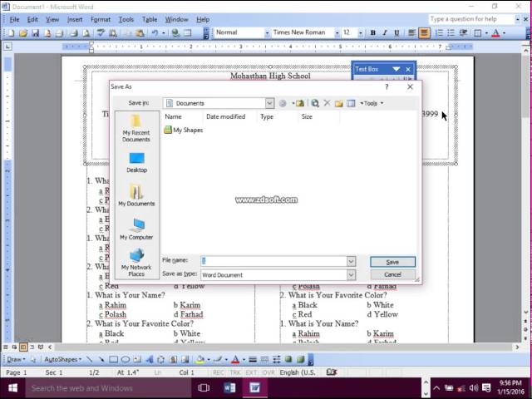This screenshot has width=532, height=399.
Task: Click the highlighted Center alignment icon
Action: [x=424, y=33]
